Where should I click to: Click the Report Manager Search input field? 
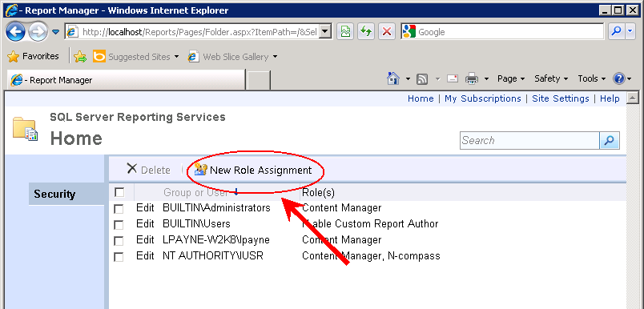[x=529, y=141]
